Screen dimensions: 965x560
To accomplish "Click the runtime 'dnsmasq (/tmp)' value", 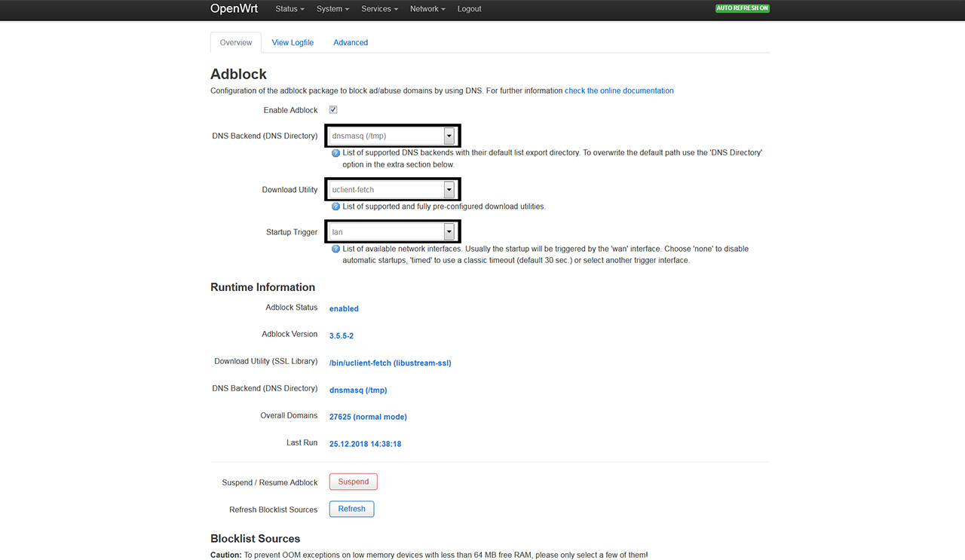I will [x=358, y=390].
